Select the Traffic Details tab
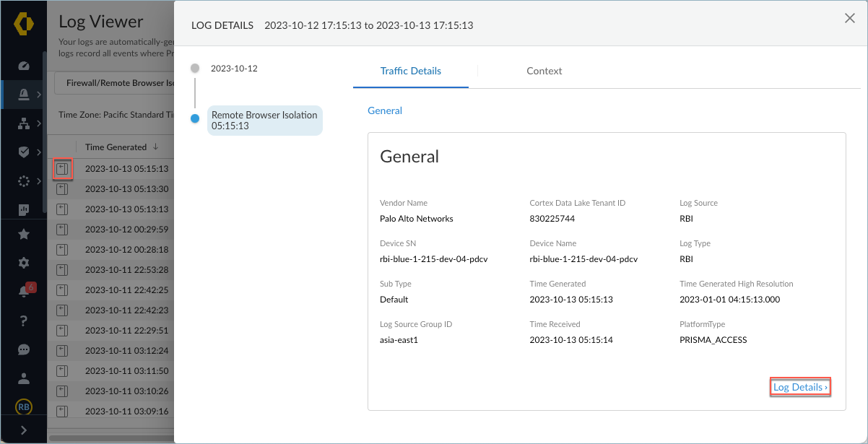868x444 pixels. point(410,71)
